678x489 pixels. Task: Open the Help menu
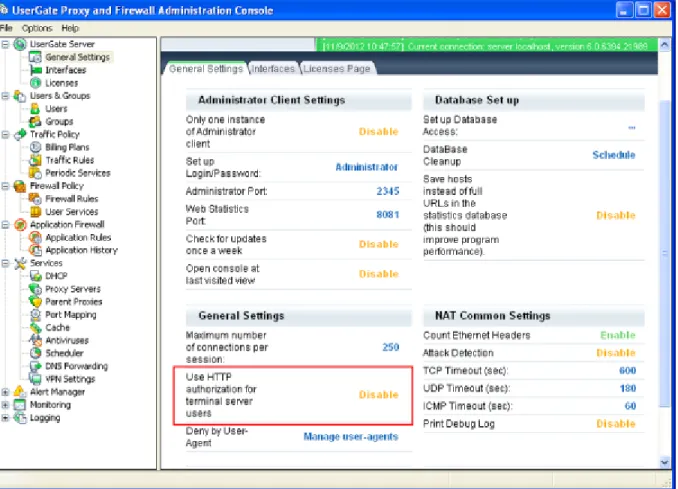coord(70,28)
